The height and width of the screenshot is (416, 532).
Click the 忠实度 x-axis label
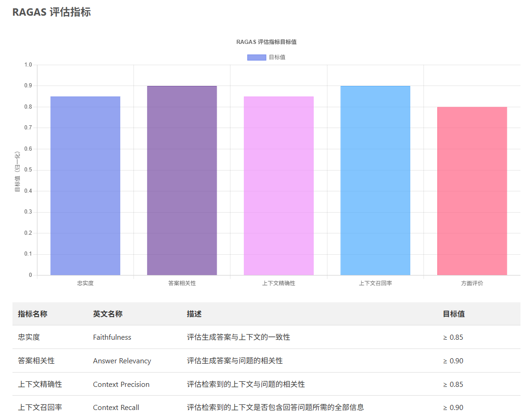(x=85, y=283)
